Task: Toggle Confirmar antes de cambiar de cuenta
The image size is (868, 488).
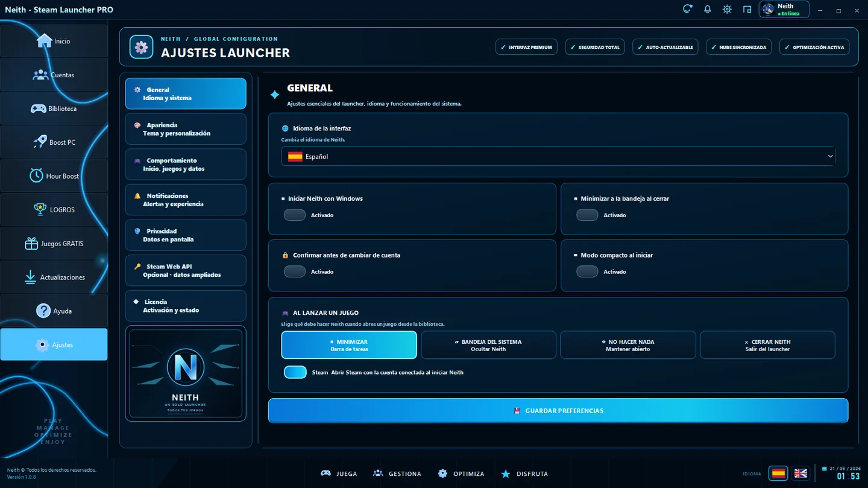Action: [295, 271]
